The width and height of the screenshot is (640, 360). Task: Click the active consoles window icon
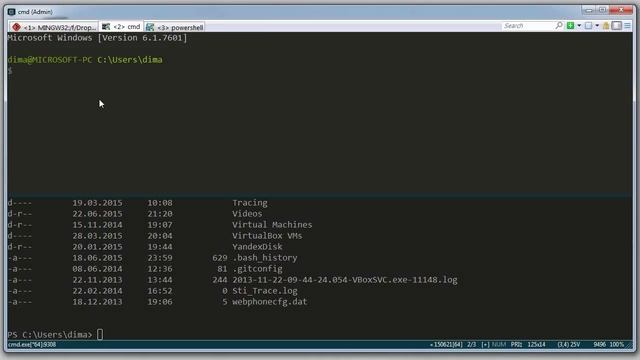(588, 26)
